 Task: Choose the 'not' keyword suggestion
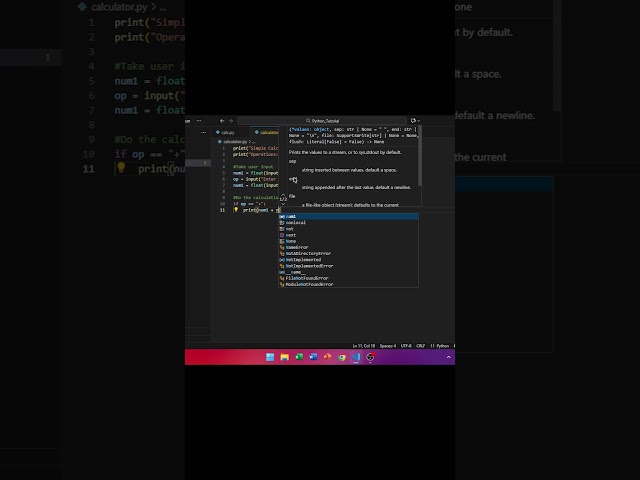pos(349,229)
